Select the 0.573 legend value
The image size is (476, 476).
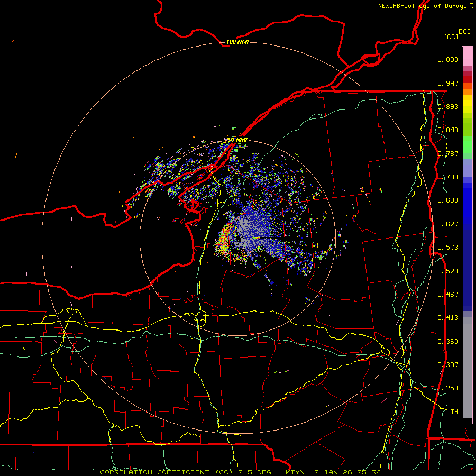448,248
